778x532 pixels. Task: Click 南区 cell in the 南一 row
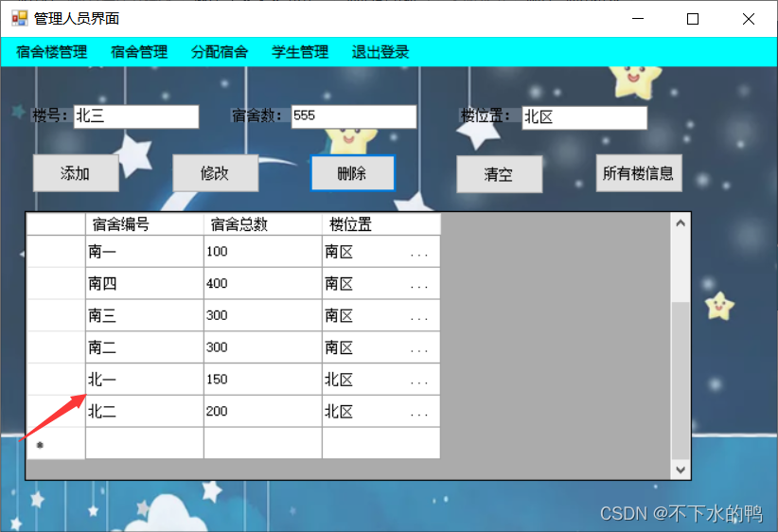(x=381, y=252)
